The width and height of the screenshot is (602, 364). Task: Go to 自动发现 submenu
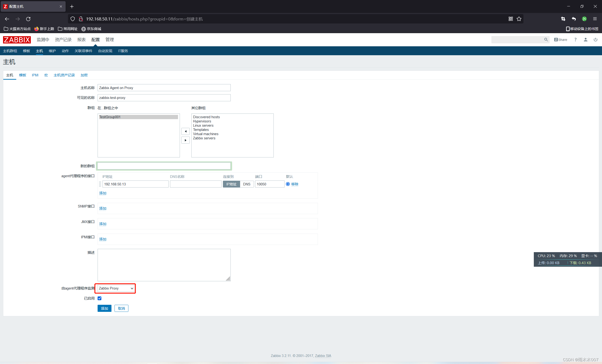pyautogui.click(x=105, y=51)
